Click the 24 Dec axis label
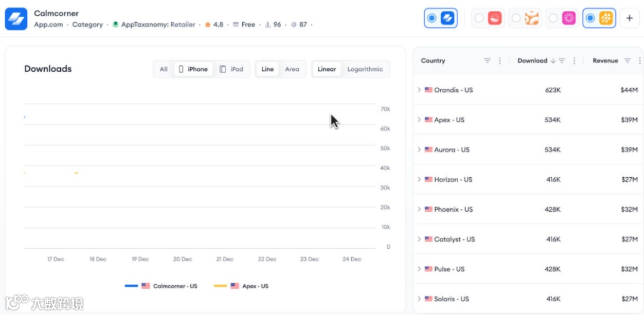The width and height of the screenshot is (644, 315). (x=352, y=260)
